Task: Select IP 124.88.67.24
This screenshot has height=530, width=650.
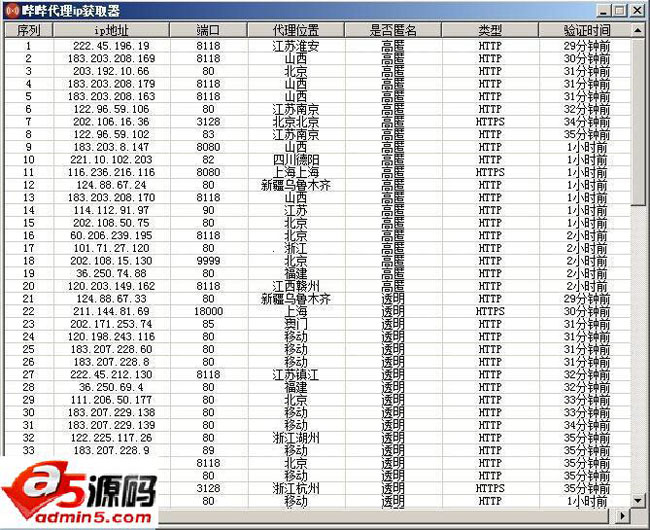Action: pos(111,185)
